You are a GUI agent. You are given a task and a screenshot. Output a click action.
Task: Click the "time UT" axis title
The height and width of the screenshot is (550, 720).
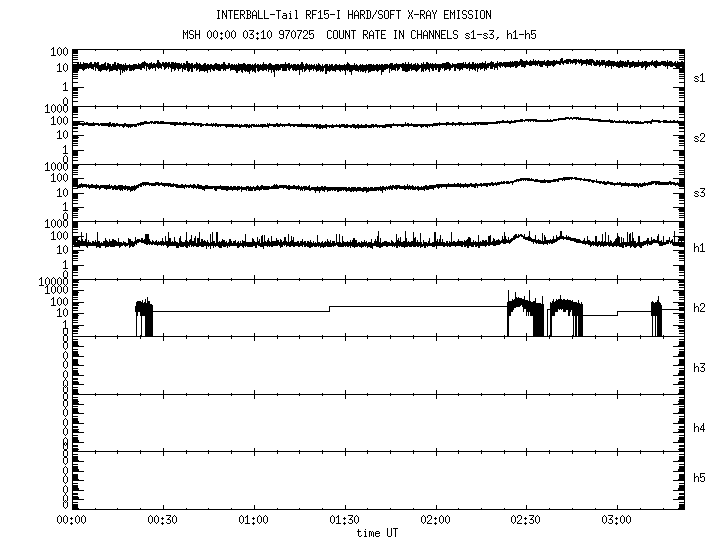(378, 534)
